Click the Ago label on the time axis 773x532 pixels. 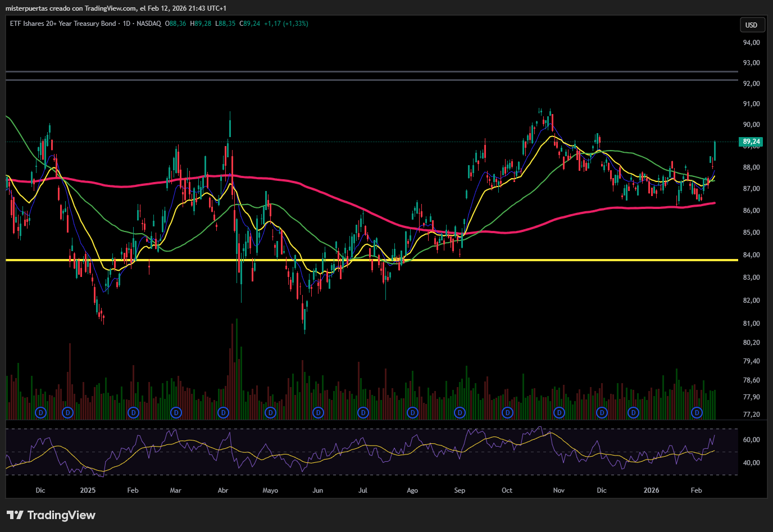tap(412, 490)
